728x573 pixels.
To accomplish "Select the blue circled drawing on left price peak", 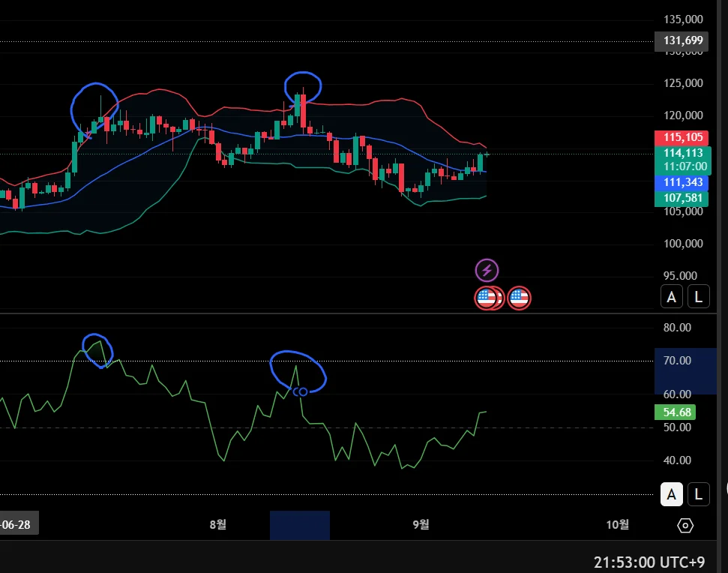I will click(94, 110).
